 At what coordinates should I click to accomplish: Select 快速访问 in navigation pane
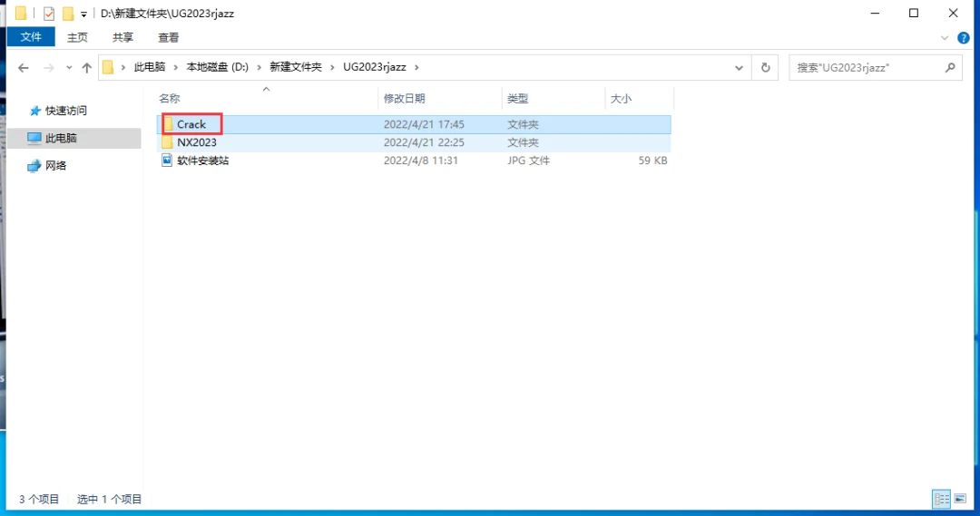coord(66,111)
